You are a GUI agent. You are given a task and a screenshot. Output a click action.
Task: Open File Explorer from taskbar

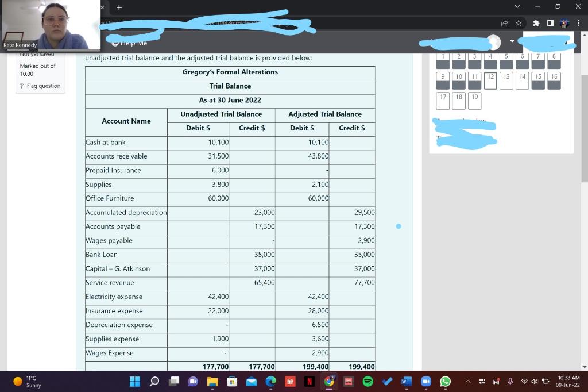click(x=212, y=382)
